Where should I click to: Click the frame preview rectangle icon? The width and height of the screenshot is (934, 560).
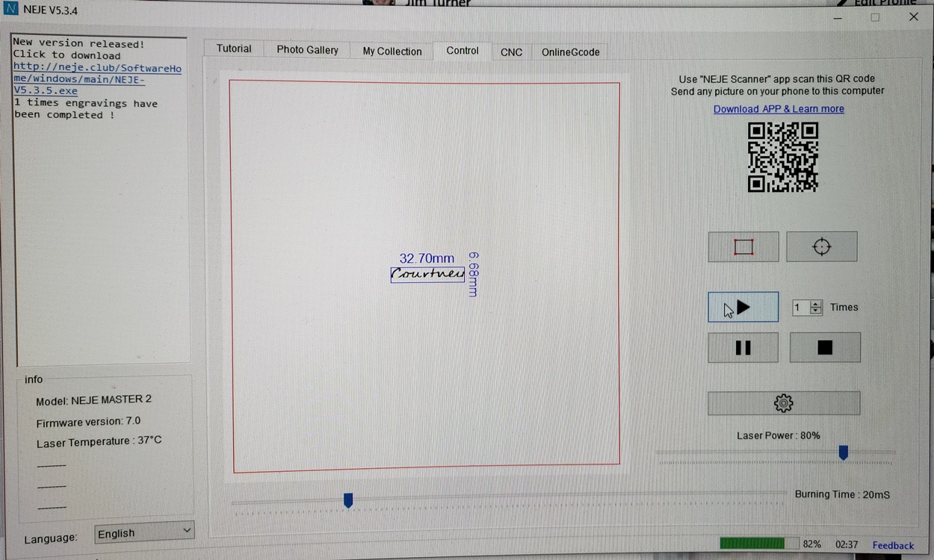click(743, 247)
